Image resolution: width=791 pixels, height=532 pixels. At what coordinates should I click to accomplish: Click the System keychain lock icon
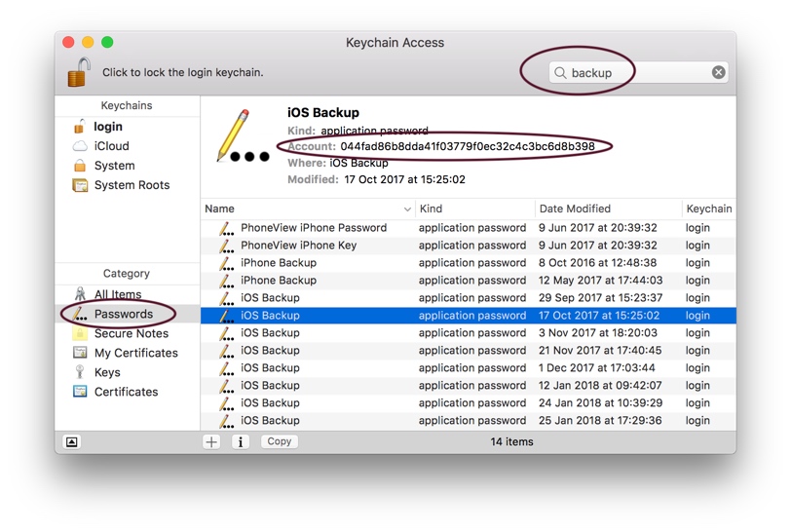pyautogui.click(x=80, y=165)
